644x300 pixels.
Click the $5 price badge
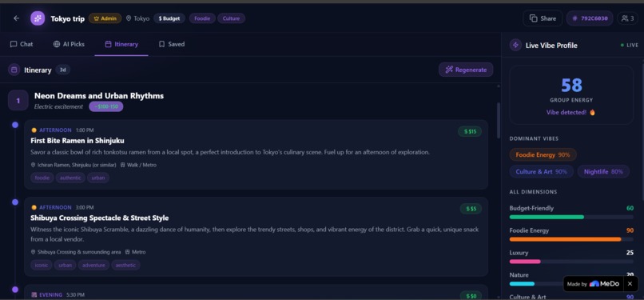pyautogui.click(x=471, y=209)
